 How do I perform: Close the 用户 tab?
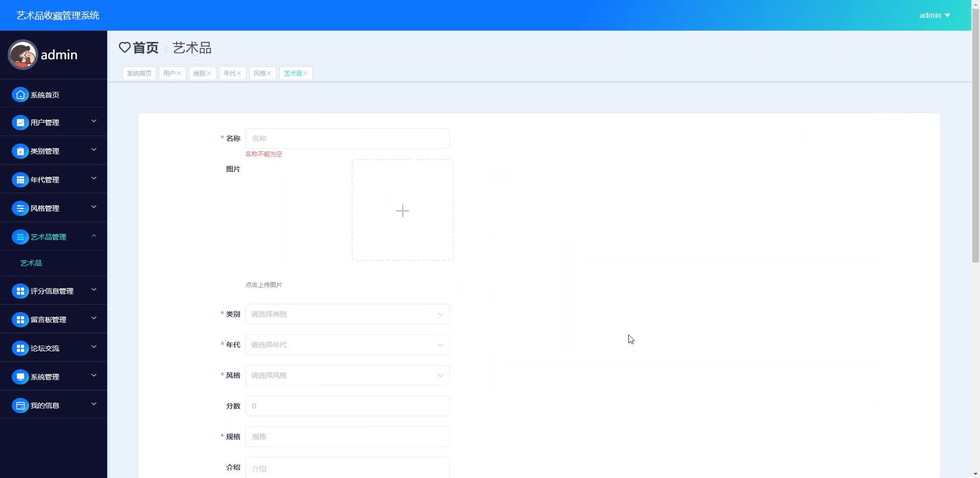[x=179, y=74]
